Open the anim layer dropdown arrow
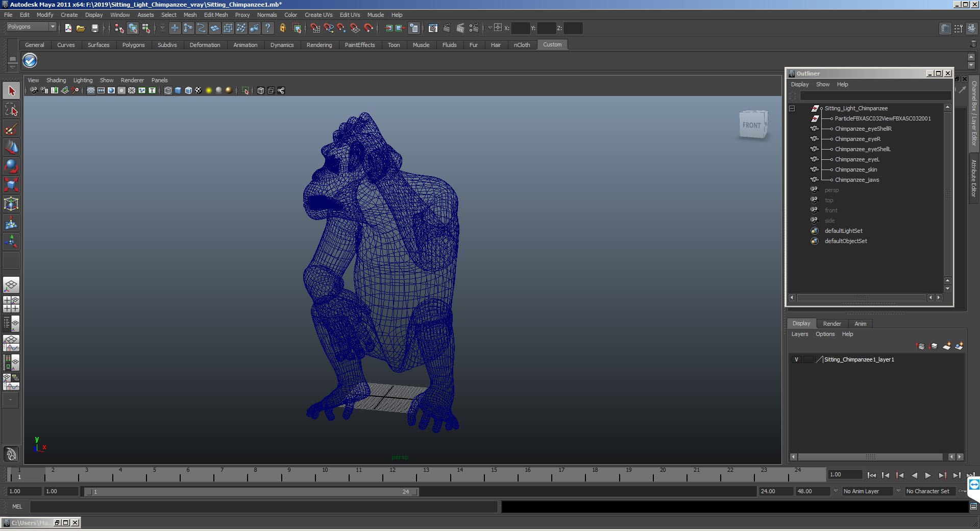The width and height of the screenshot is (980, 531). 836,491
